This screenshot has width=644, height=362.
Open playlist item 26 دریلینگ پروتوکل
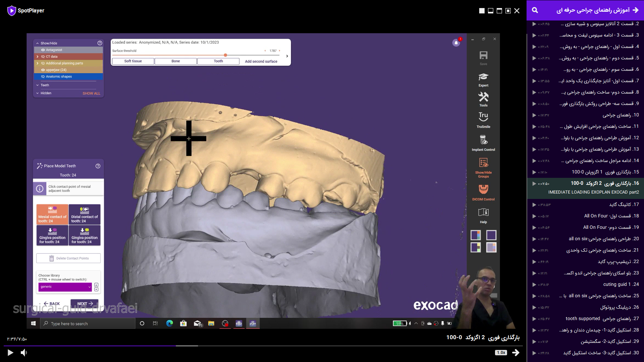585,307
